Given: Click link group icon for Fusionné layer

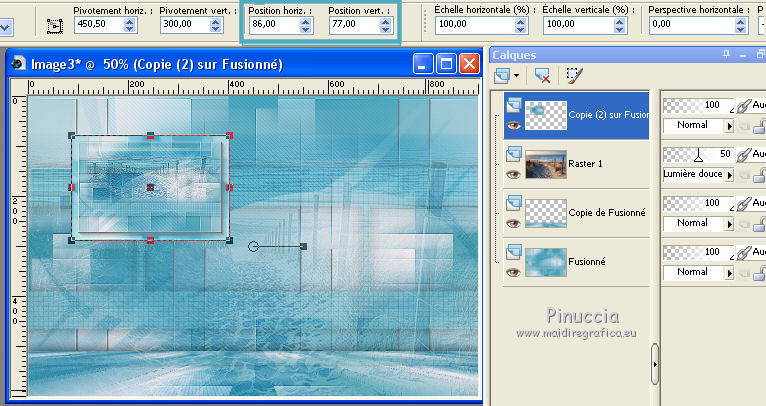Looking at the screenshot, I should tap(744, 253).
